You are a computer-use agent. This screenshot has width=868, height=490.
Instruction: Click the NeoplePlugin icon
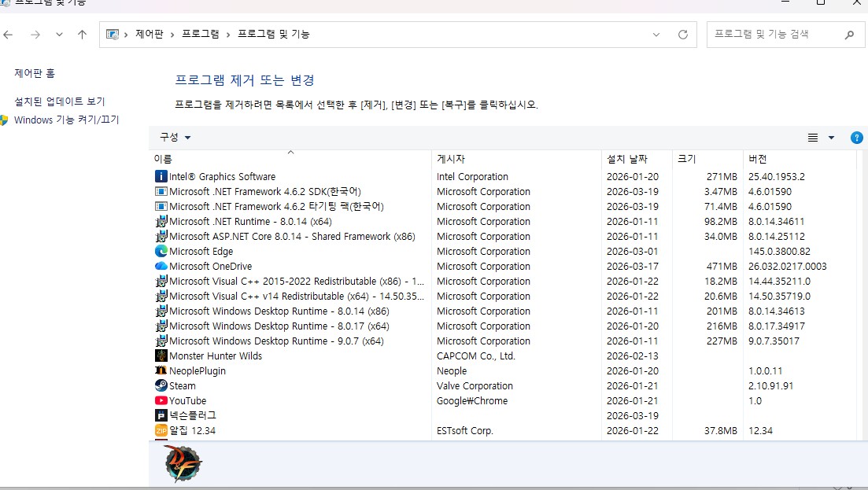[161, 371]
